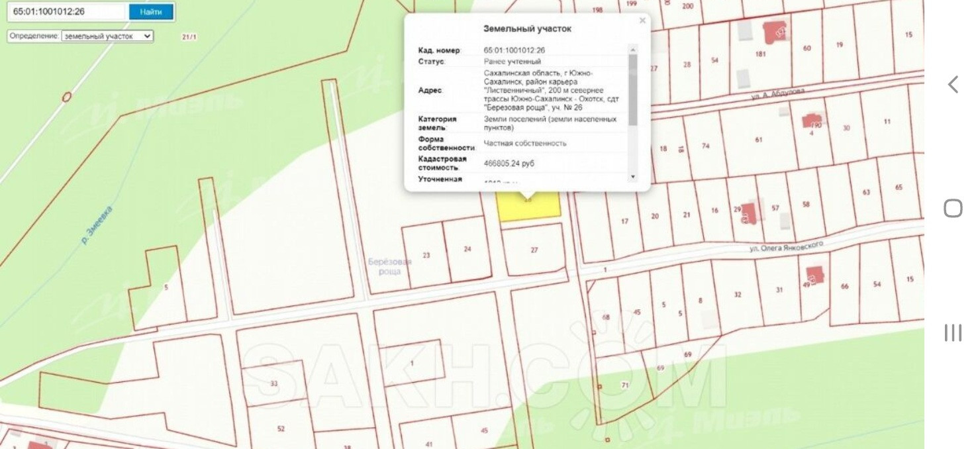Click the popup's vertical scrollbar thumb
980x449 pixels.
click(x=632, y=89)
